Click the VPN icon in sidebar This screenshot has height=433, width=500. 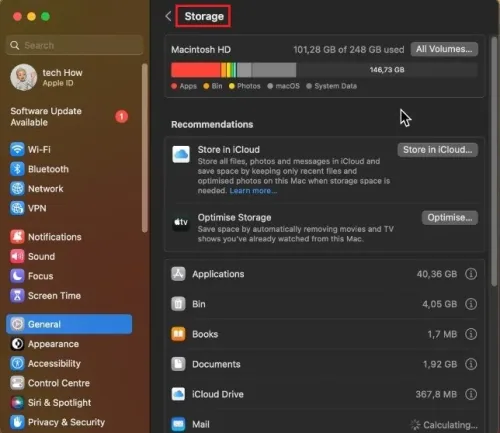click(x=17, y=208)
